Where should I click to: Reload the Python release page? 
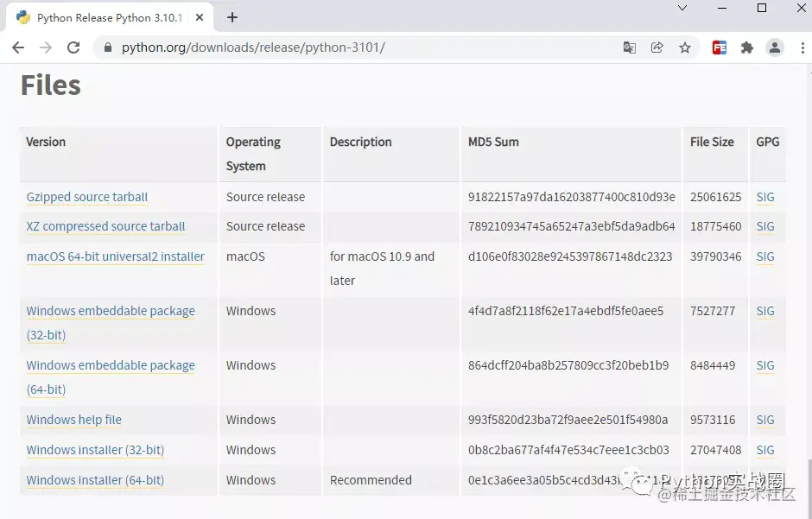tap(73, 47)
